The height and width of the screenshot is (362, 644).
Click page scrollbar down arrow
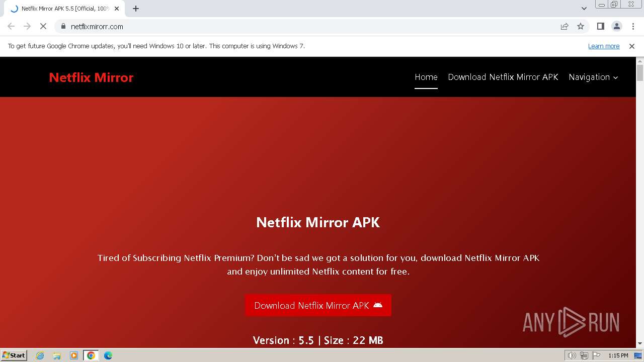(x=640, y=343)
